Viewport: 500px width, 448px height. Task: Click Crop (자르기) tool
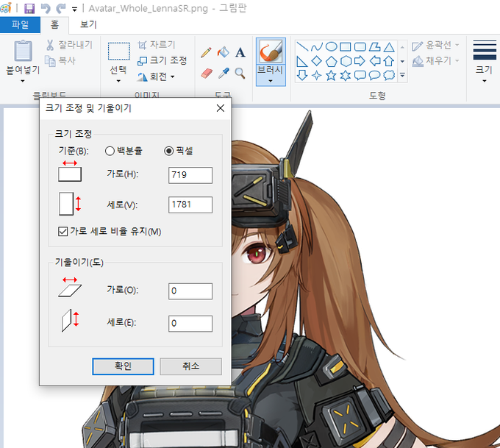click(x=157, y=45)
